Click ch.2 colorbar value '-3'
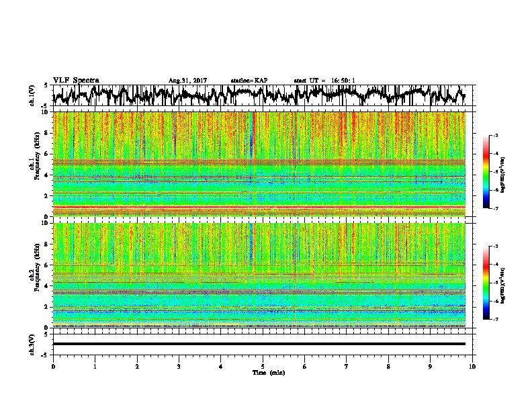The height and width of the screenshot is (411, 532). pyautogui.click(x=496, y=246)
